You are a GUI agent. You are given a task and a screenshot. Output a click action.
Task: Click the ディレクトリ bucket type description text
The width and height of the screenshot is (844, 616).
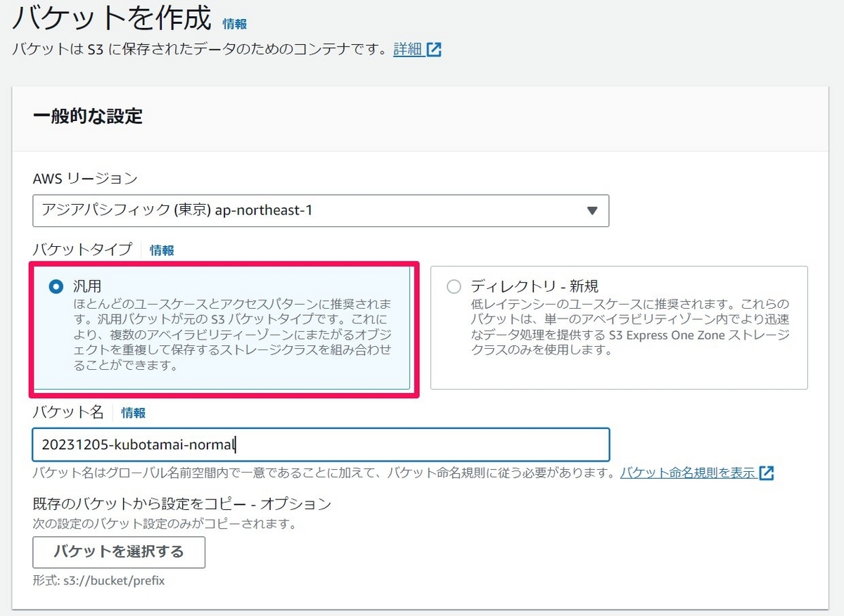click(x=630, y=327)
